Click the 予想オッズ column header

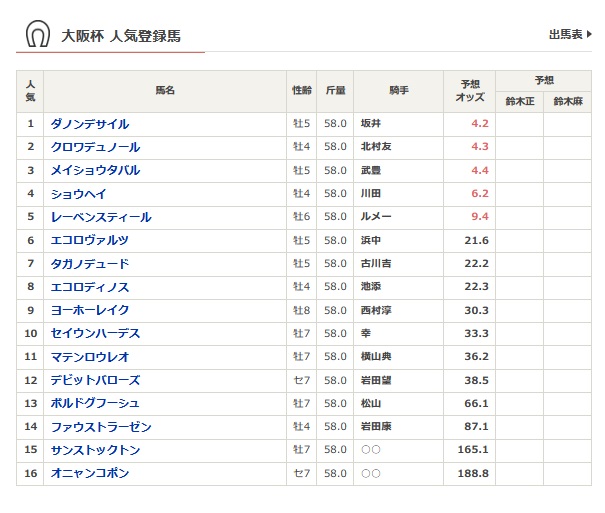[x=470, y=91]
